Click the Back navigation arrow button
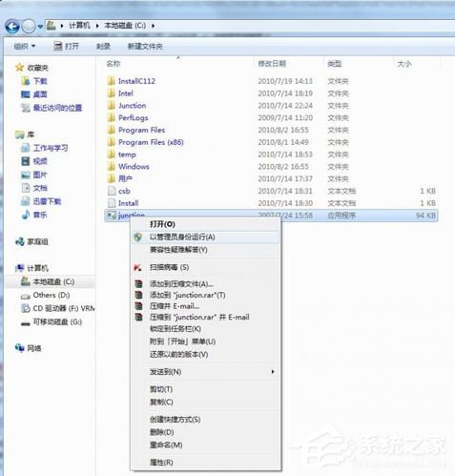Image resolution: width=455 pixels, height=476 pixels. [12, 27]
